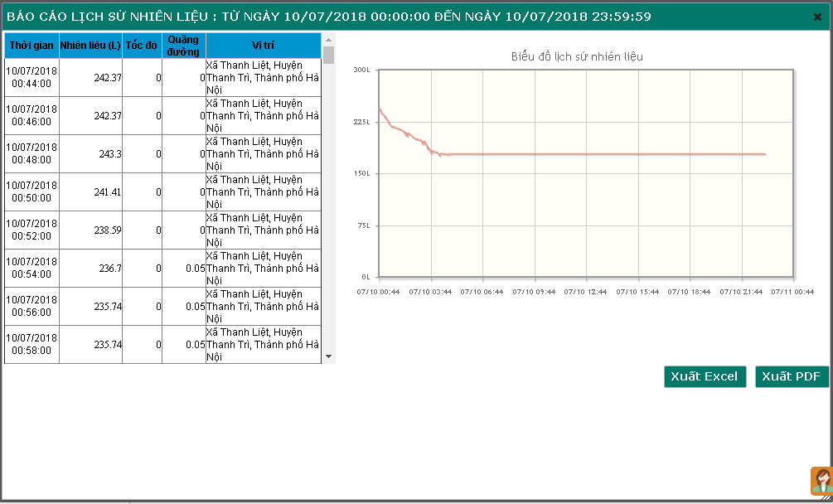Select the 10/07/2018 00:58:00 time cell
The height and width of the screenshot is (504, 833).
(x=31, y=344)
